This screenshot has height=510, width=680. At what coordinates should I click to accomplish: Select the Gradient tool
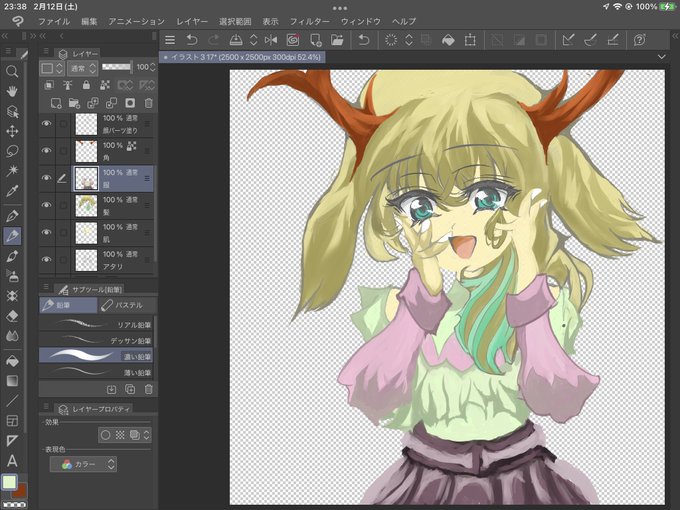click(12, 381)
